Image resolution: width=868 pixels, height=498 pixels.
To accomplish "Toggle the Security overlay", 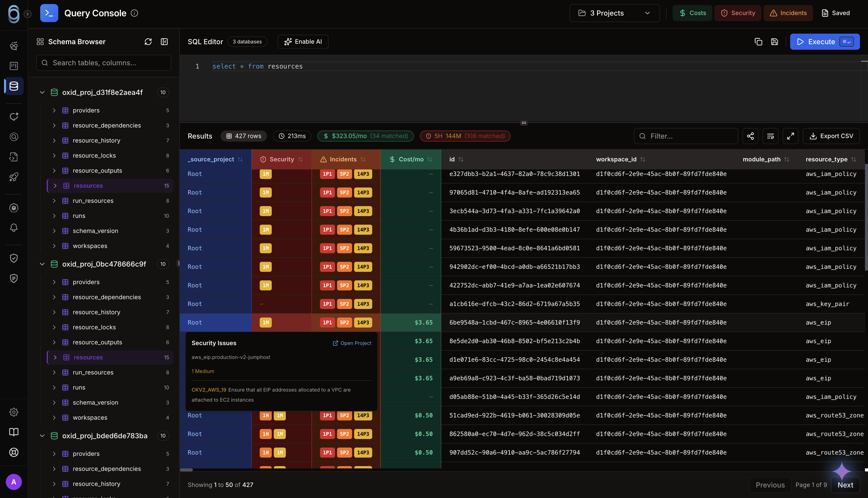I will [738, 13].
